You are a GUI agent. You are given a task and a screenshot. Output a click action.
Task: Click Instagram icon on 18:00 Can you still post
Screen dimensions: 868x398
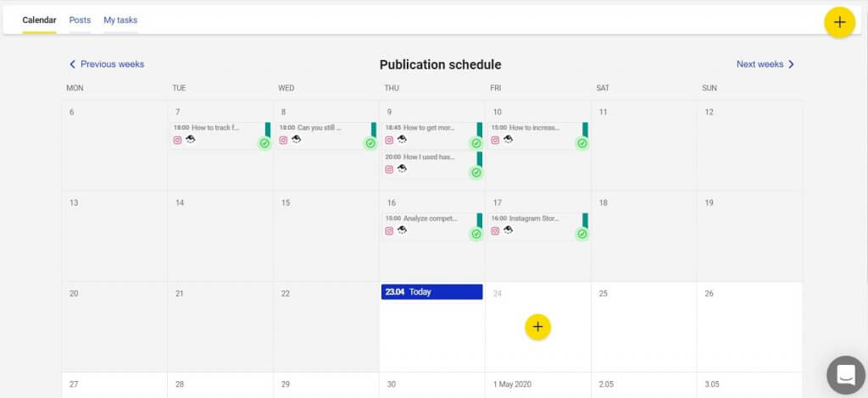point(283,141)
